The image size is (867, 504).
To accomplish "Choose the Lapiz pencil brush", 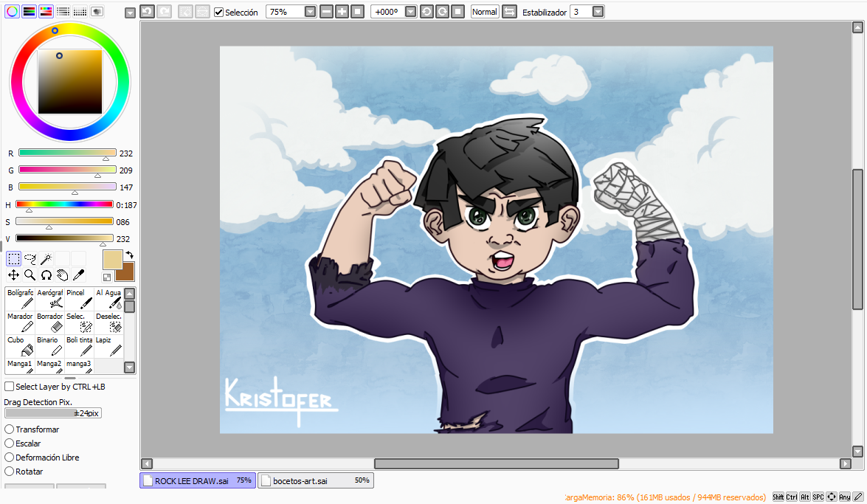I will point(108,346).
